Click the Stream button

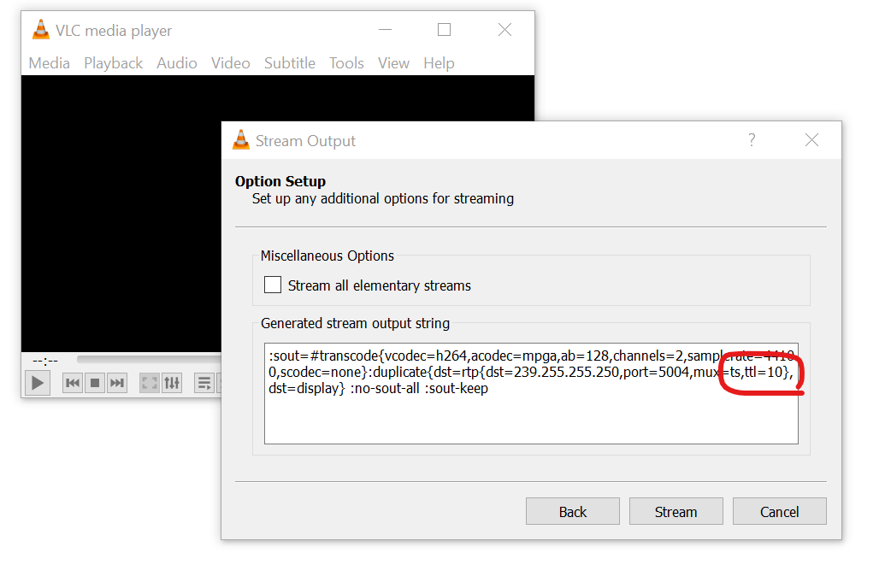tap(676, 511)
